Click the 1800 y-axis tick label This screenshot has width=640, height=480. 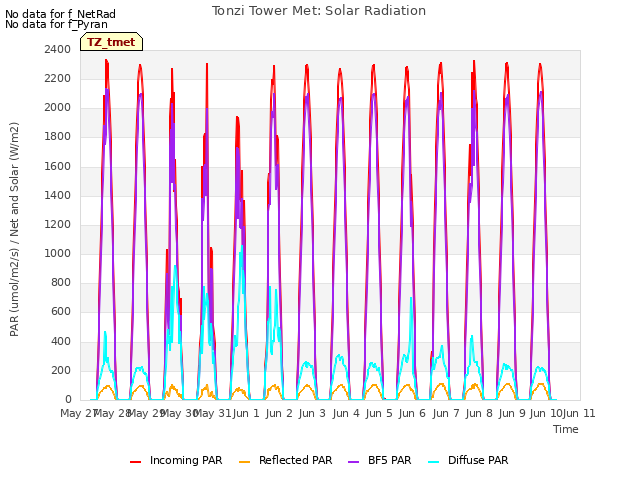58,137
